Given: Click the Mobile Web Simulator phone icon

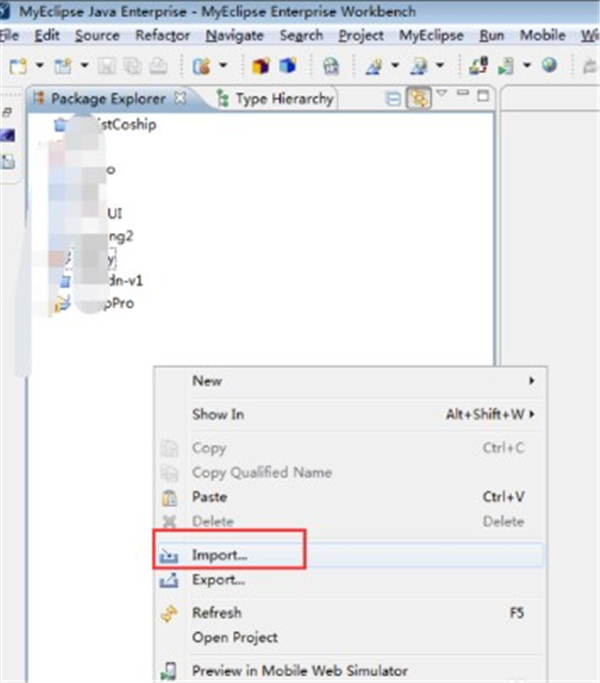Looking at the screenshot, I should [170, 671].
